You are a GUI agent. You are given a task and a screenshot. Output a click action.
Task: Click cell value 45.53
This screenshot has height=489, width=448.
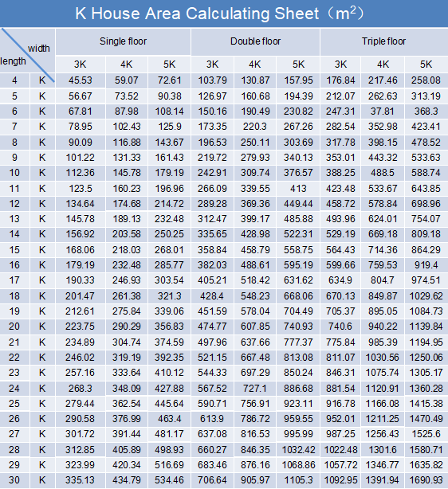click(81, 80)
